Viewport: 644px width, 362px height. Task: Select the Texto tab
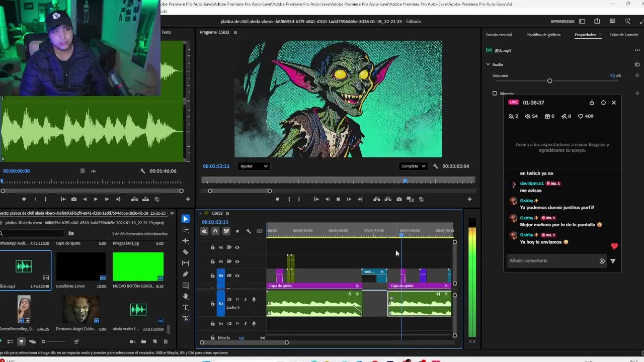point(166,32)
